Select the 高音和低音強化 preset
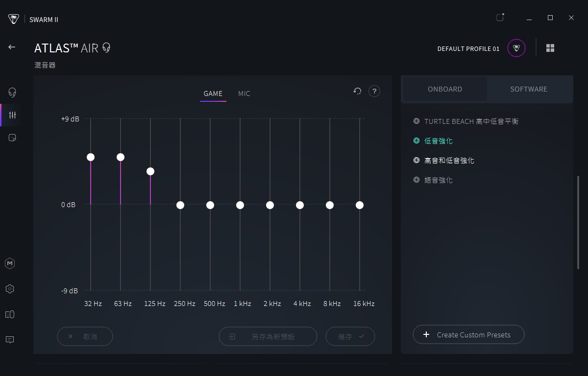The width and height of the screenshot is (588, 376). point(449,160)
